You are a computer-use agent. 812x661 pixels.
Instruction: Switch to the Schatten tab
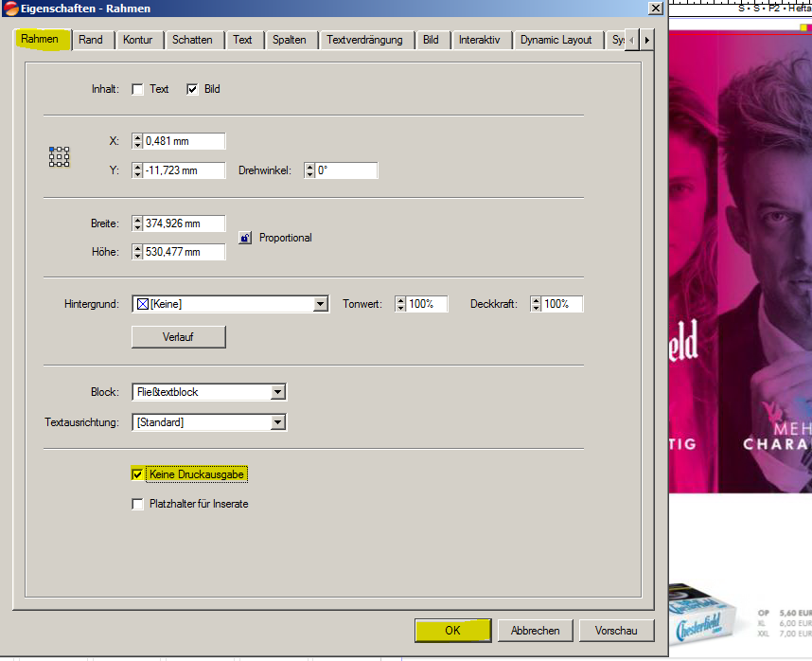[193, 40]
